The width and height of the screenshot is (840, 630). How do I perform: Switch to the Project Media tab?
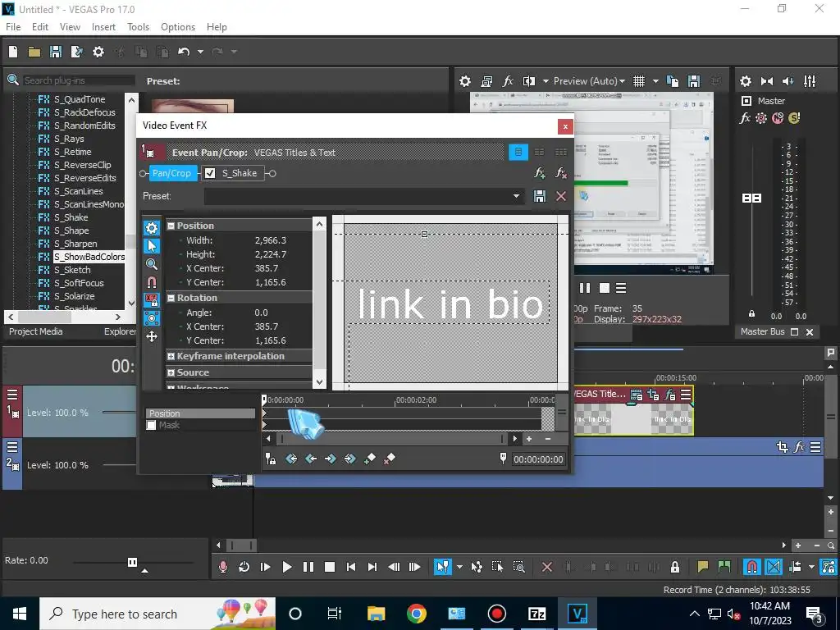pyautogui.click(x=36, y=331)
